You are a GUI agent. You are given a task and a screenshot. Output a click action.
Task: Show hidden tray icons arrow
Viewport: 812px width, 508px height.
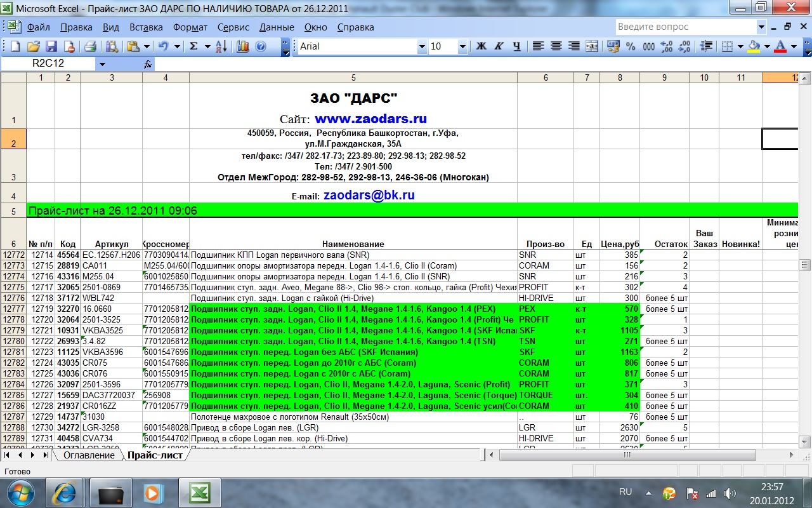(648, 493)
